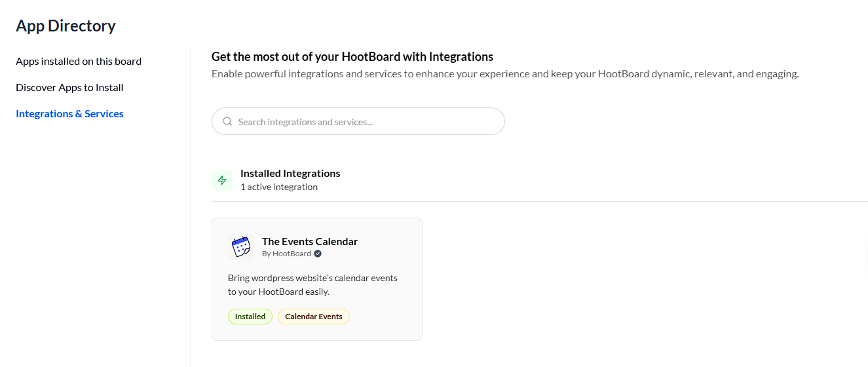Click the By HootBoard author text

(286, 254)
